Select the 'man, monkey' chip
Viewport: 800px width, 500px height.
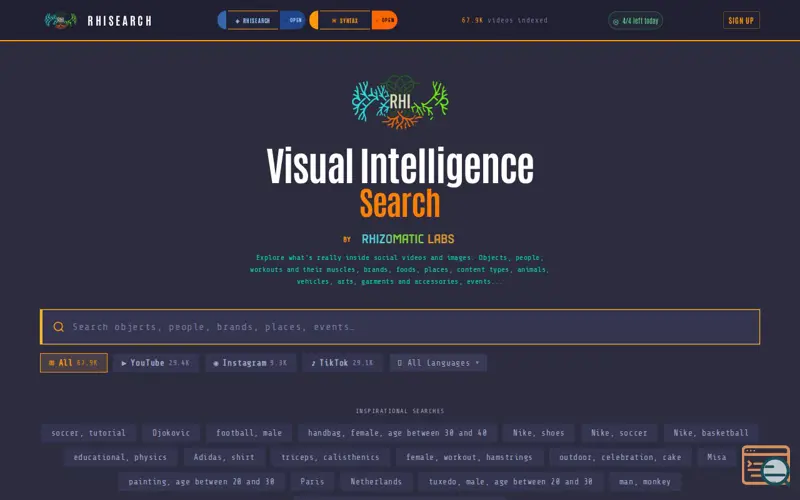644,482
